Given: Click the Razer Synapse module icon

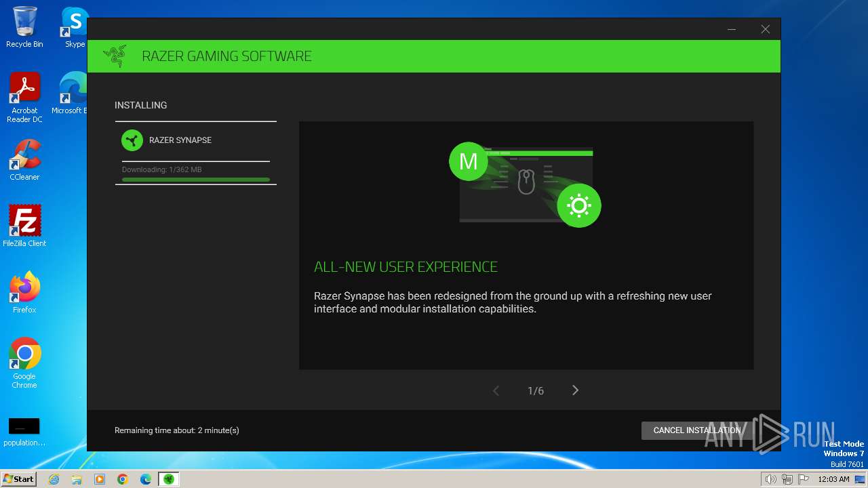Looking at the screenshot, I should click(x=132, y=140).
